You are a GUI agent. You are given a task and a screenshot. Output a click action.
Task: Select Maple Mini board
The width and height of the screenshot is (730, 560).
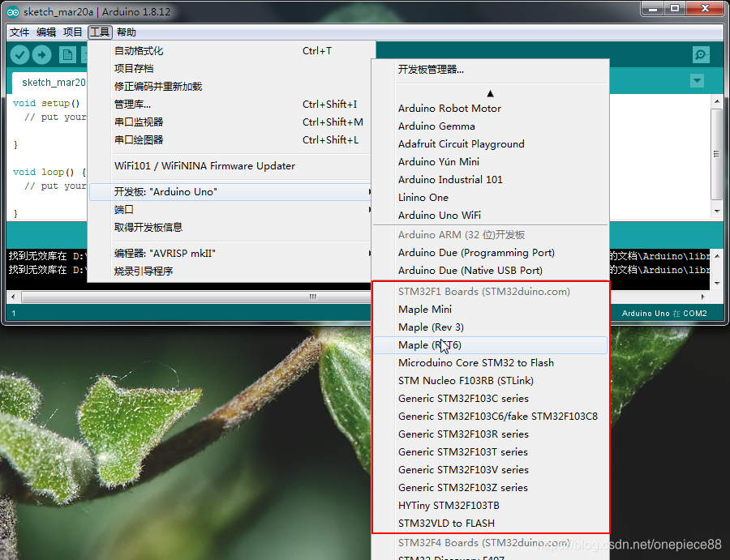coord(490,310)
